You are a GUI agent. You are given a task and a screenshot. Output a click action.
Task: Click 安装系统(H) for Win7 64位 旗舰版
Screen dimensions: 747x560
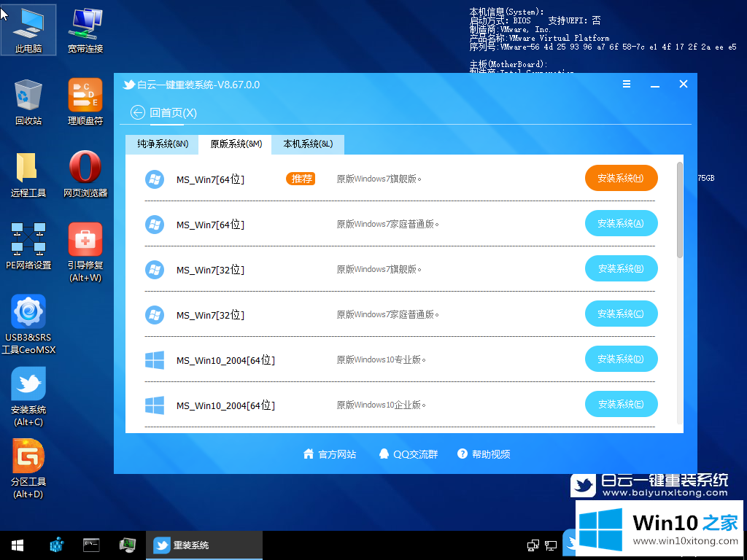point(622,178)
